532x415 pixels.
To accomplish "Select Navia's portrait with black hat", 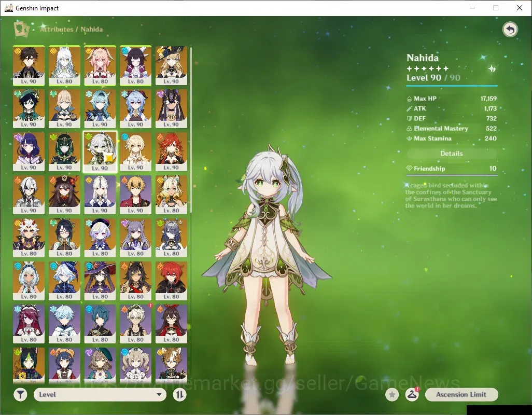I will pos(171,65).
